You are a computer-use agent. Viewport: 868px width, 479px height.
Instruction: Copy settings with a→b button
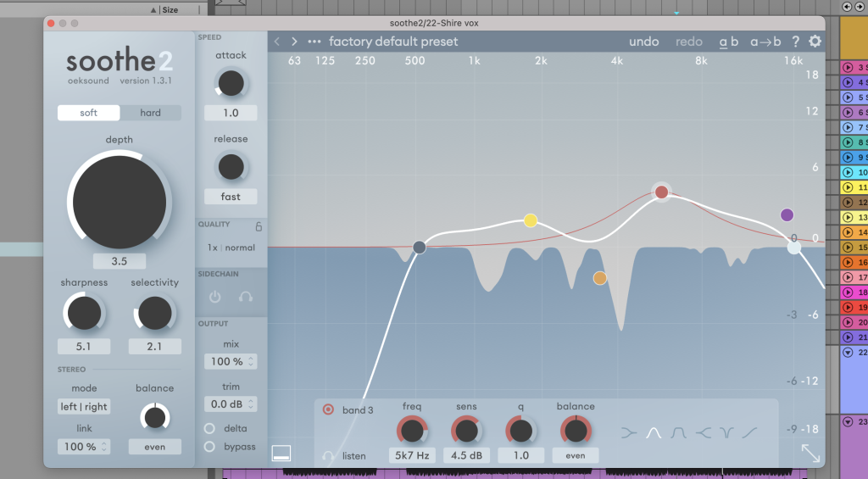[766, 42]
